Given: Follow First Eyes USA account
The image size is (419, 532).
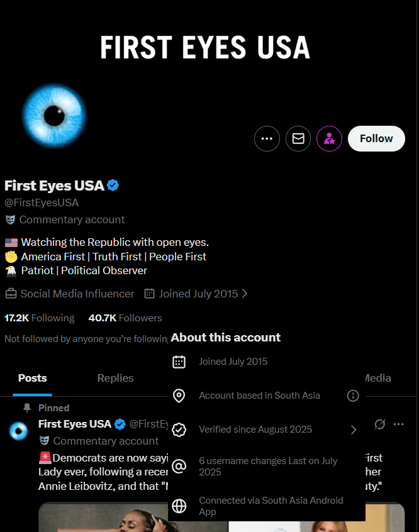Looking at the screenshot, I should (376, 138).
